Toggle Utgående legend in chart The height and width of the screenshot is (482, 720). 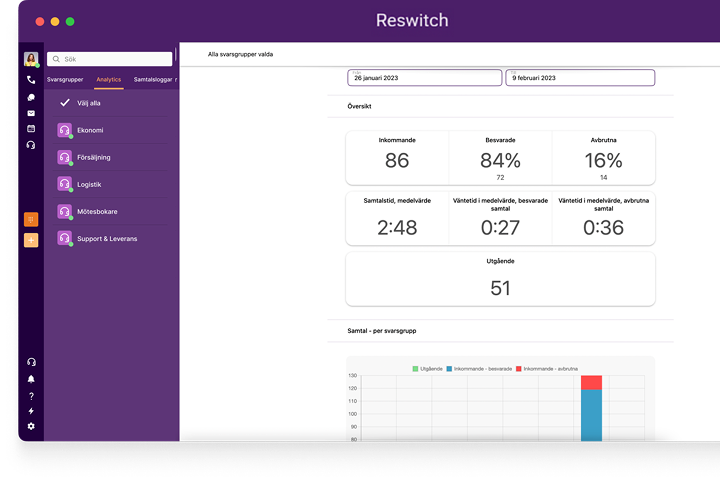(x=428, y=369)
